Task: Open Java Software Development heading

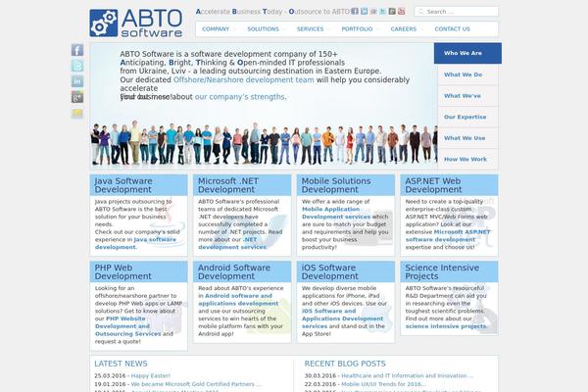Action: 123,185
